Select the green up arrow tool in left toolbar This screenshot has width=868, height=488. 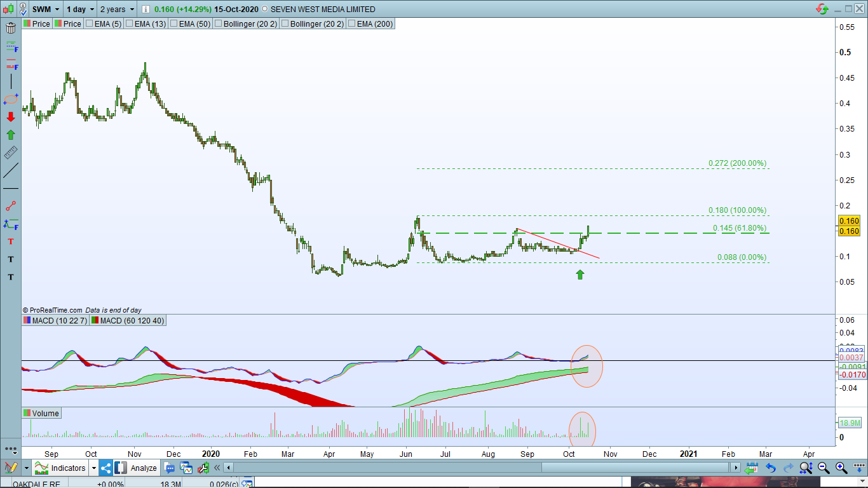click(11, 135)
